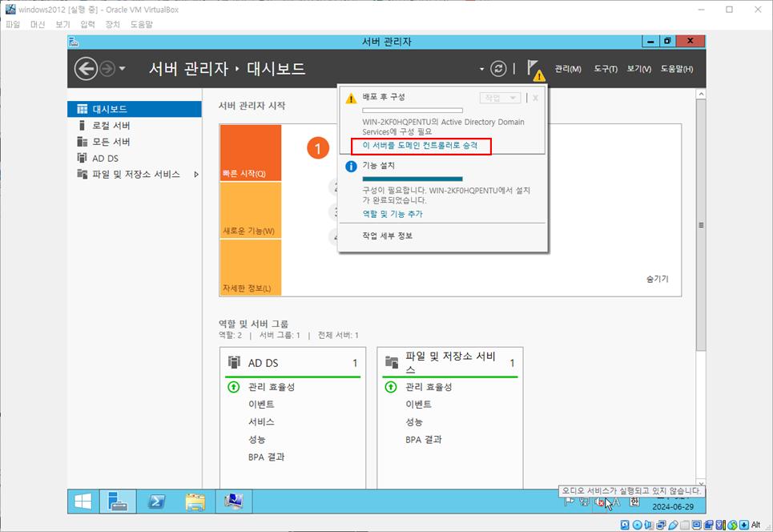The width and height of the screenshot is (773, 532).
Task: Expand 파일 및 저장소 서비스 arrow
Action: [x=196, y=174]
